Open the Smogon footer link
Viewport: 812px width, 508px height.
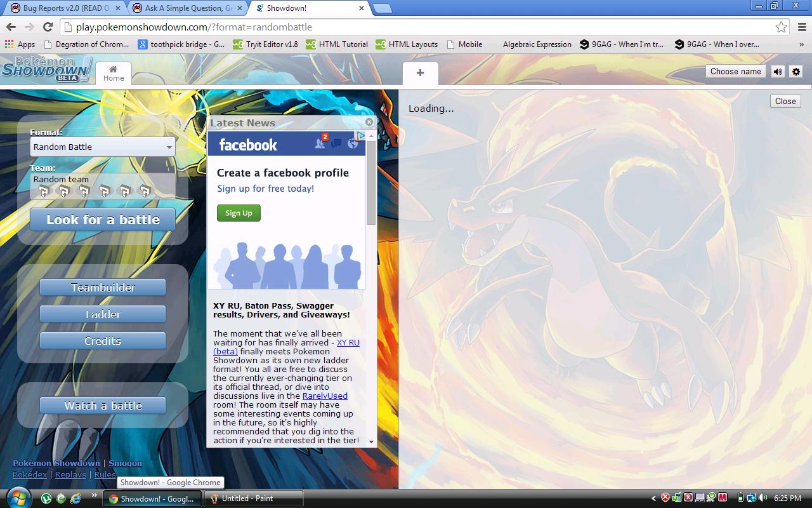coord(125,463)
